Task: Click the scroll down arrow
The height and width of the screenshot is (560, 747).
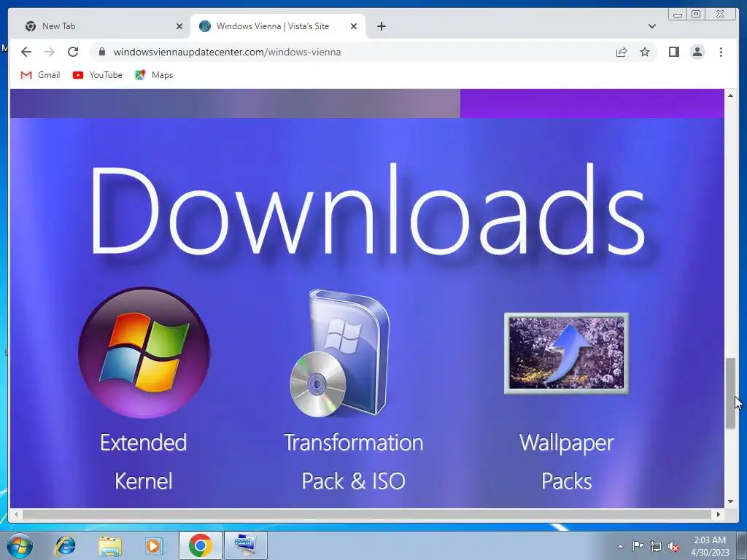Action: (x=730, y=502)
